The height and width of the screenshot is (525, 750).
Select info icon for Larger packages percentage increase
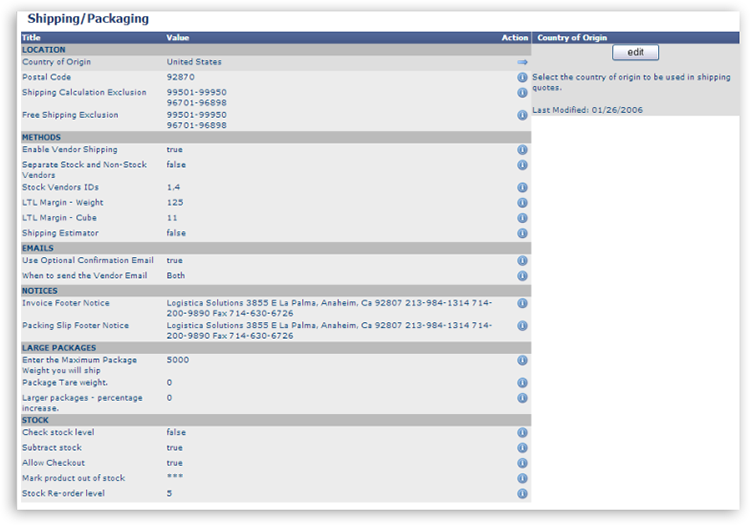tap(522, 398)
